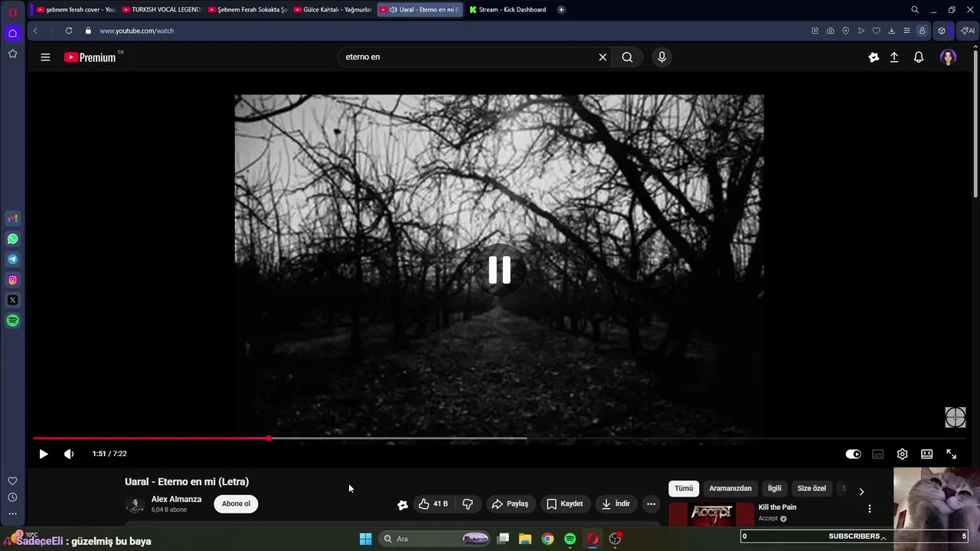The image size is (980, 551).
Task: Dislike the video
Action: tap(468, 504)
